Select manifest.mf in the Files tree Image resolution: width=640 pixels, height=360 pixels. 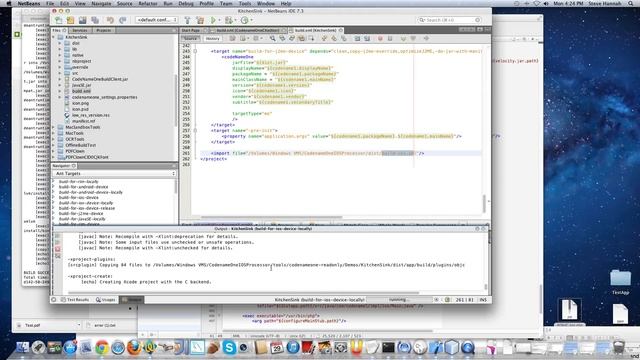point(83,121)
